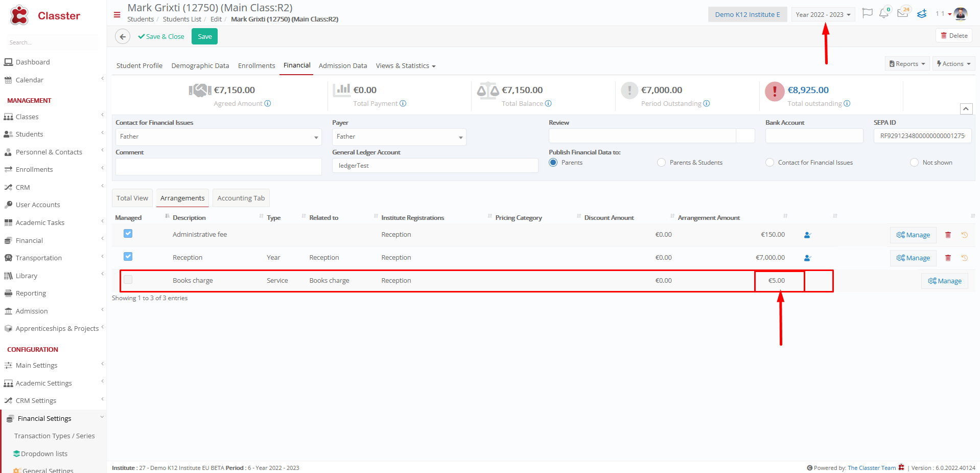Click the user-check icon in Reception row
980x473 pixels.
808,258
